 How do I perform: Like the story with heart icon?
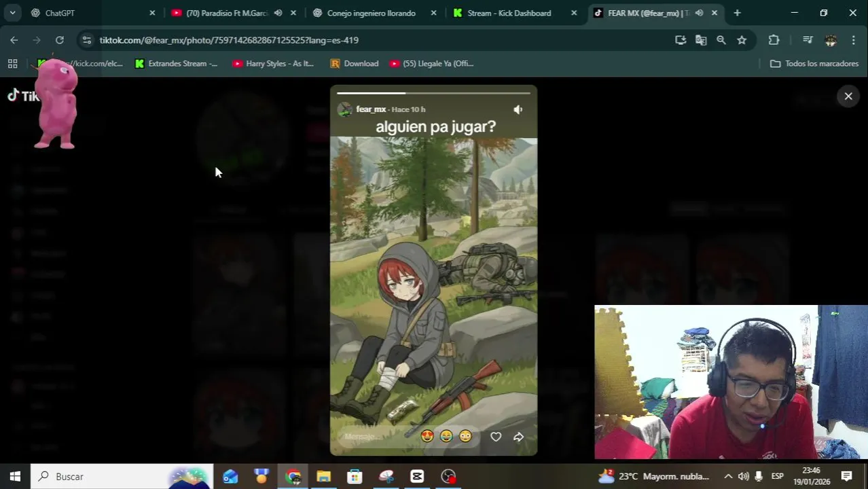click(496, 437)
